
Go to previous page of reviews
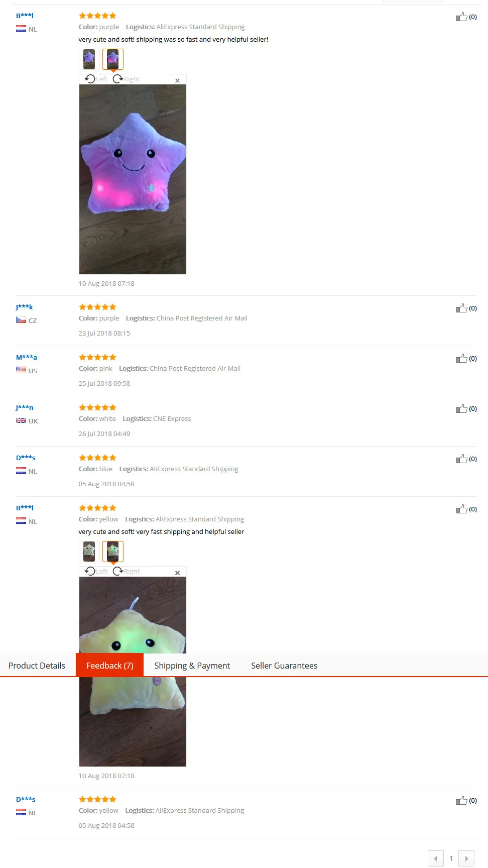[x=435, y=858]
